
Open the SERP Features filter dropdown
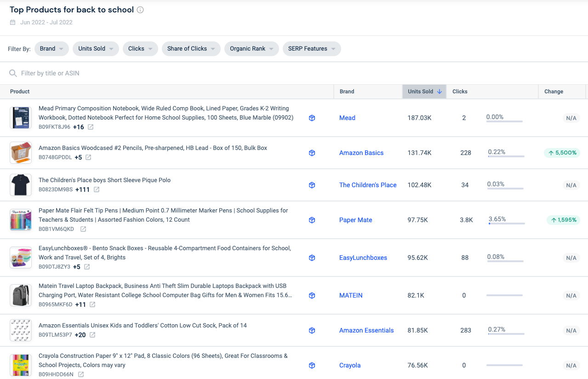[312, 49]
